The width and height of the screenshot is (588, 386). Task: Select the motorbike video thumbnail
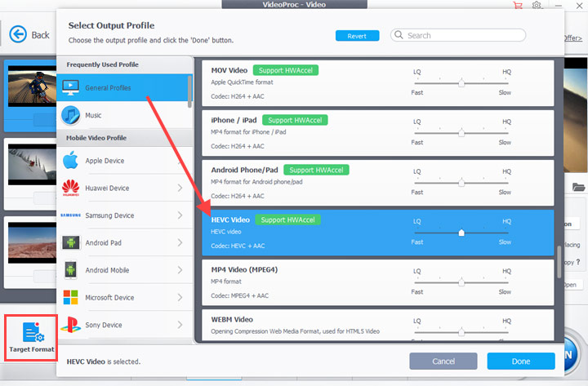[32, 86]
